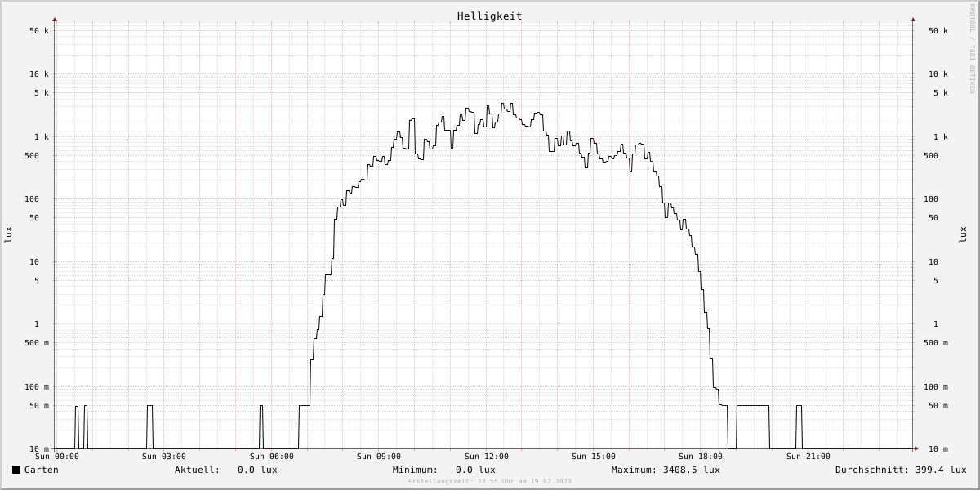Click the right axis 10 m label
This screenshot has height=490, width=980.
pyautogui.click(x=938, y=449)
